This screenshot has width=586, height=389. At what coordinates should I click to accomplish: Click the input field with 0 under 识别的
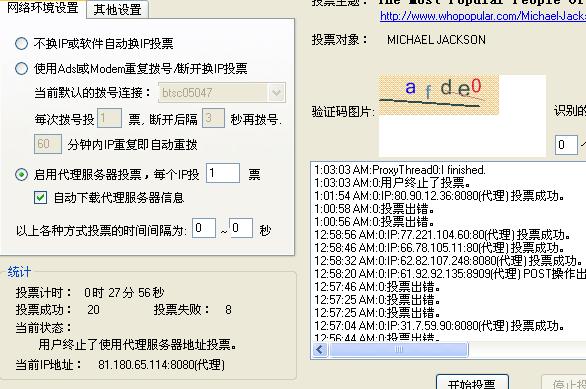[x=566, y=145]
